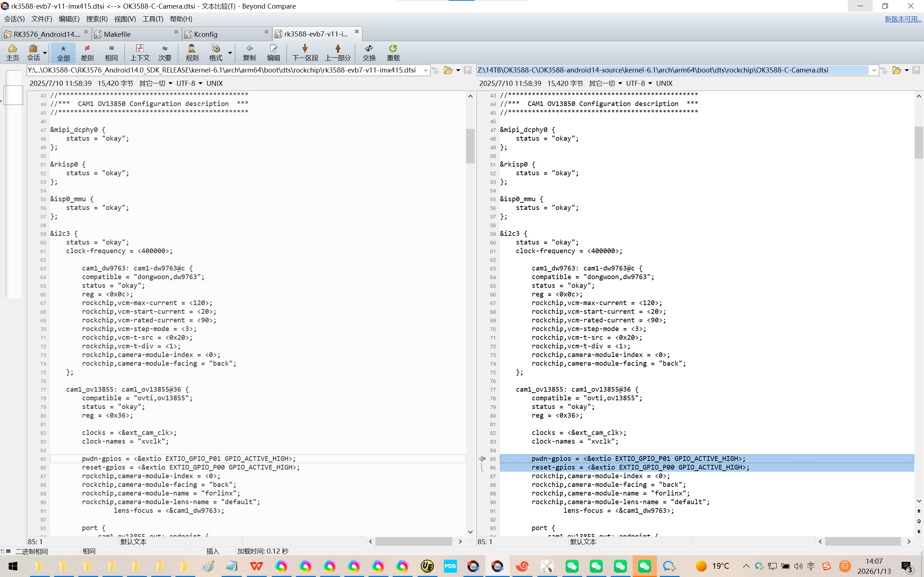Expand the left file path dropdown
Viewport: 924px width, 577px height.
point(425,70)
